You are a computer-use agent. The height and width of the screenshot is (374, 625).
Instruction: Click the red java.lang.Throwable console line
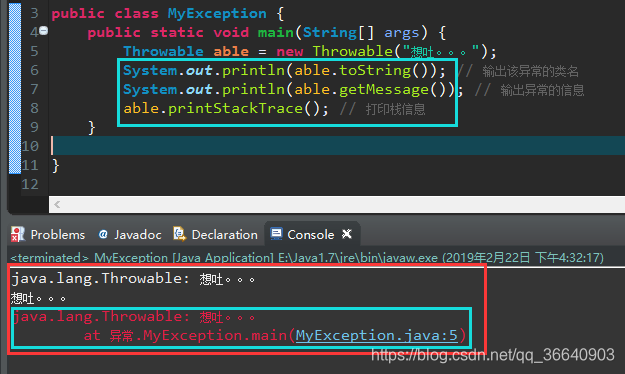[133, 317]
